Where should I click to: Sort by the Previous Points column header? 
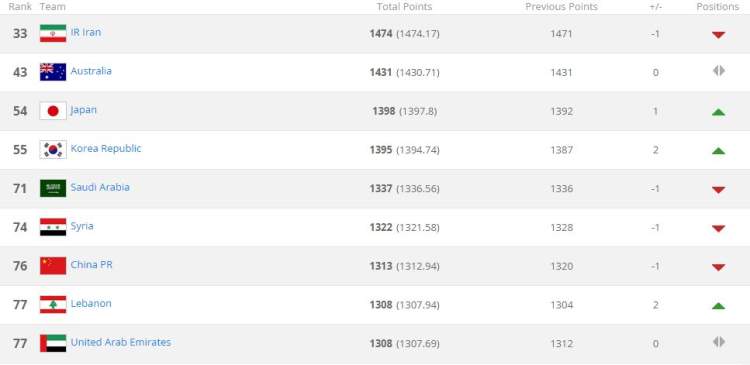tap(562, 7)
